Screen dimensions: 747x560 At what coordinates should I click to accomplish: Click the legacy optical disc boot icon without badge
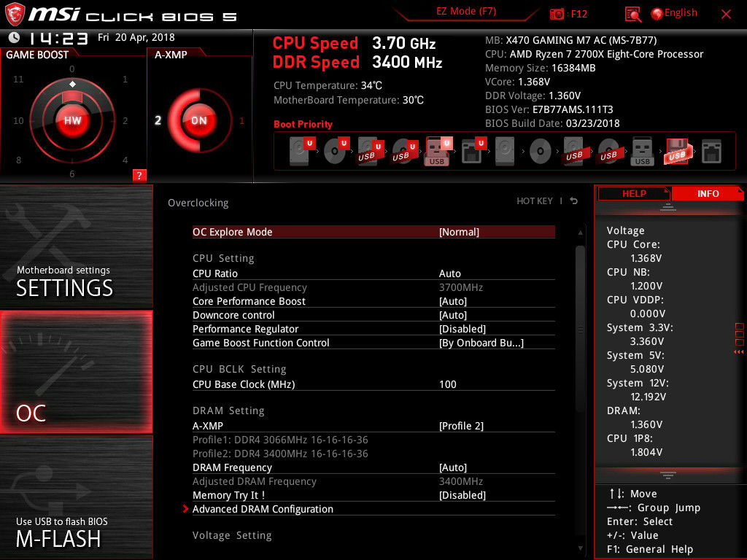point(540,151)
